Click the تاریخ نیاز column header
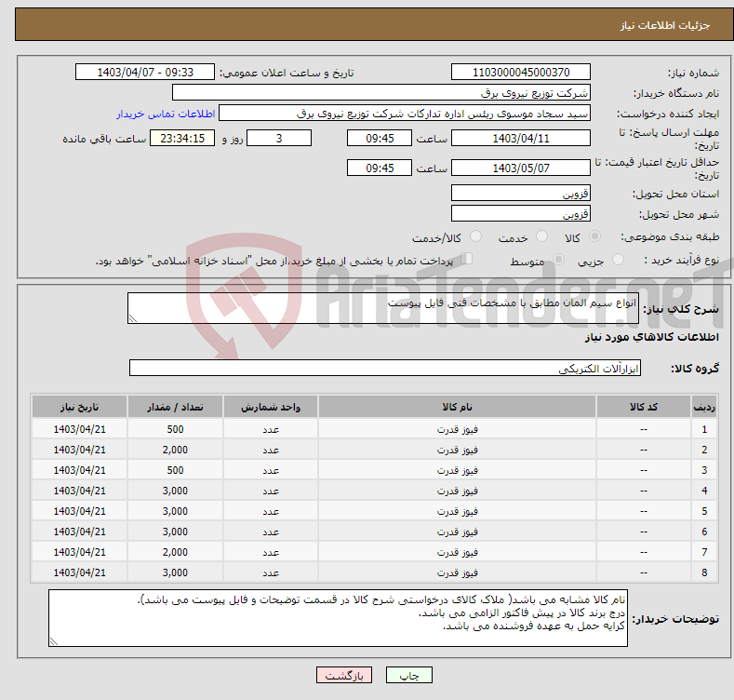This screenshot has width=734, height=700. click(80, 407)
